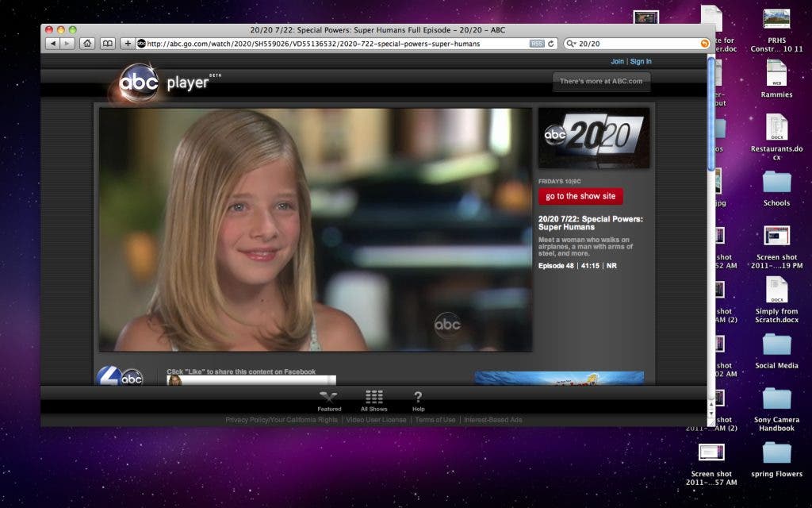Image resolution: width=812 pixels, height=508 pixels.
Task: Click the abc player logo
Action: [165, 82]
